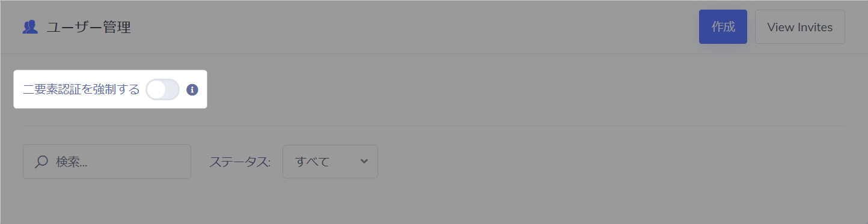Click the info icon next to two-factor toggle

192,90
